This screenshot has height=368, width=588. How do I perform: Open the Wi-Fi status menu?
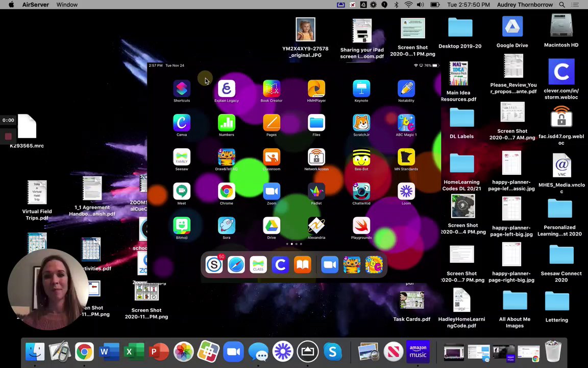pos(408,5)
